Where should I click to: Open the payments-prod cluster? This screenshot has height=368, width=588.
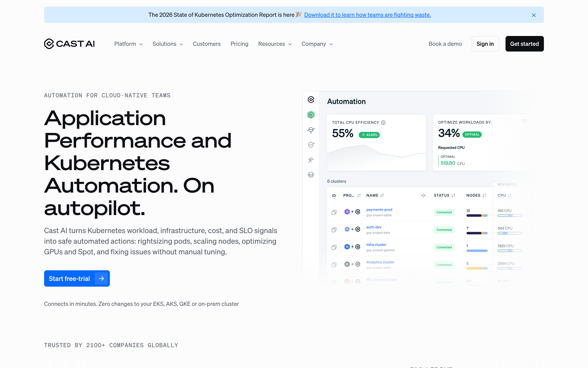coord(379,210)
